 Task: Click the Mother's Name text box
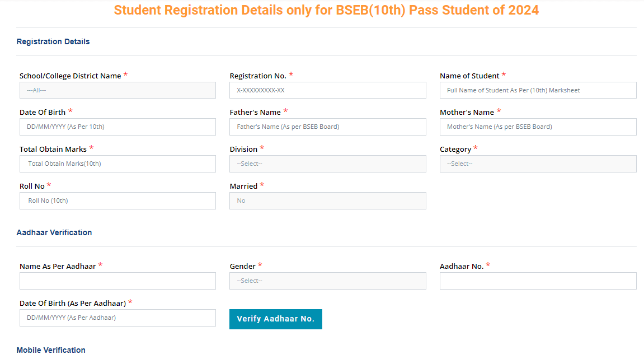point(538,127)
